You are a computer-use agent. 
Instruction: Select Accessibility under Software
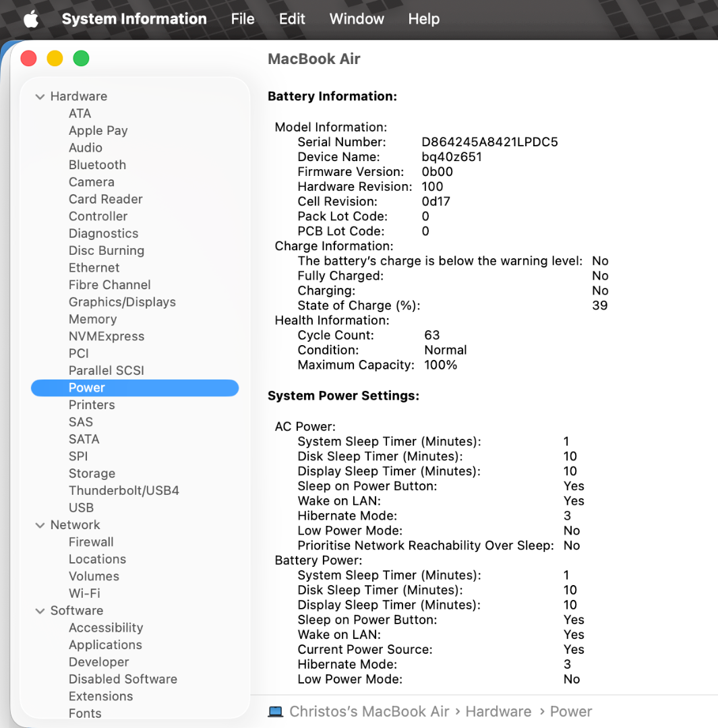tap(106, 629)
